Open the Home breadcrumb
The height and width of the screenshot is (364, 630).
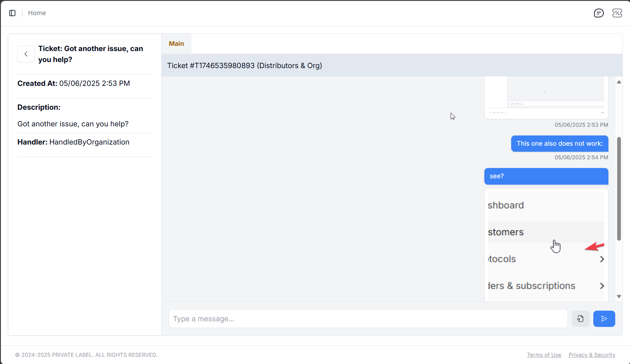tap(37, 13)
